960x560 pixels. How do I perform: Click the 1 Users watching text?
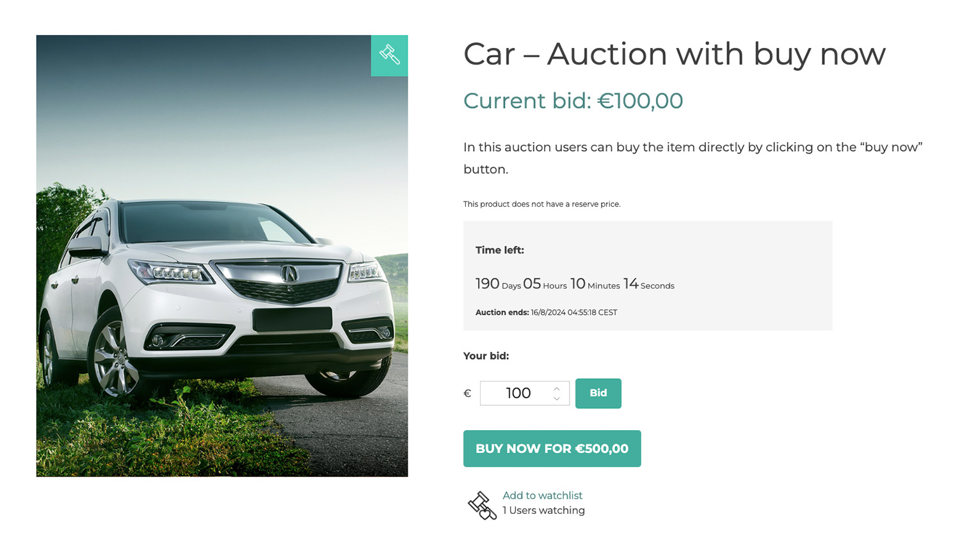pyautogui.click(x=543, y=510)
